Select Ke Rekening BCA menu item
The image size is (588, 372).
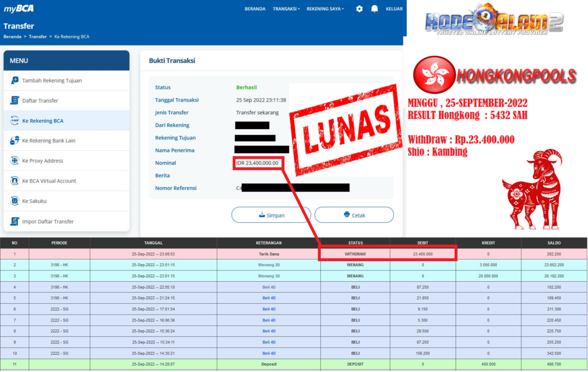click(67, 121)
